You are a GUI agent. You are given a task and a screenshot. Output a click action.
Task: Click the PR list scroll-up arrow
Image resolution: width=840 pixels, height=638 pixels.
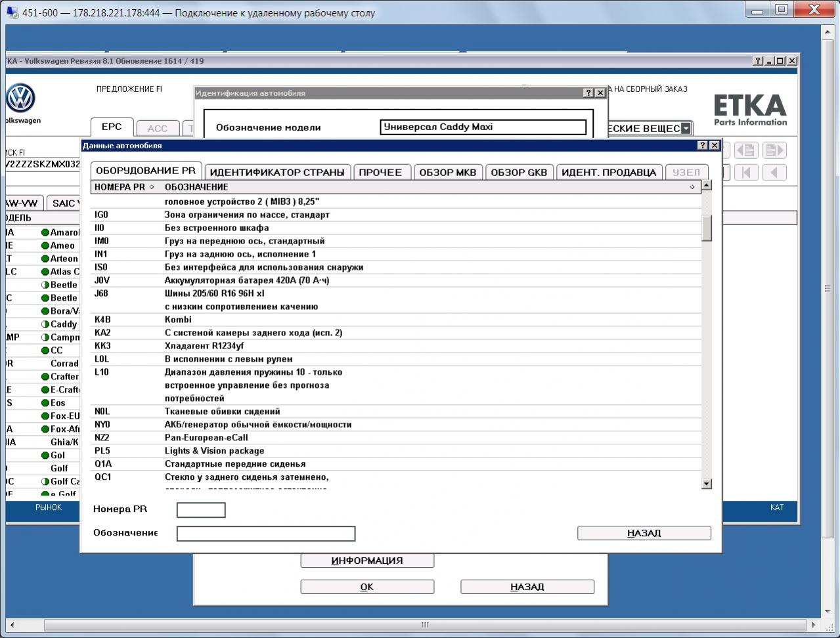tap(707, 185)
